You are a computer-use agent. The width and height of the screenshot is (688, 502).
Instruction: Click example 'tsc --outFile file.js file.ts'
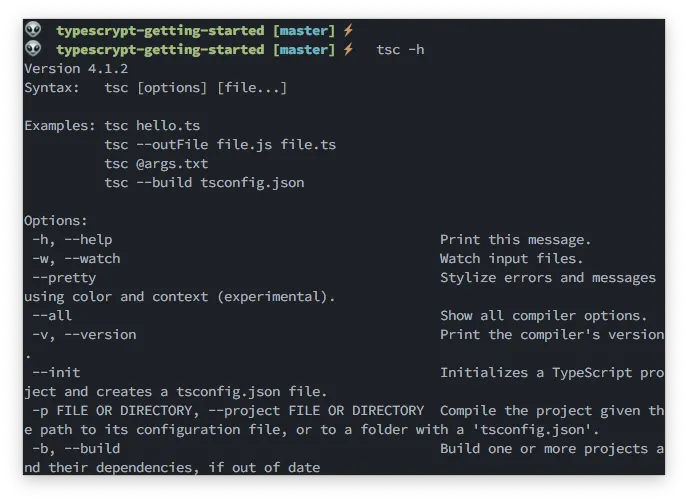[x=220, y=145]
